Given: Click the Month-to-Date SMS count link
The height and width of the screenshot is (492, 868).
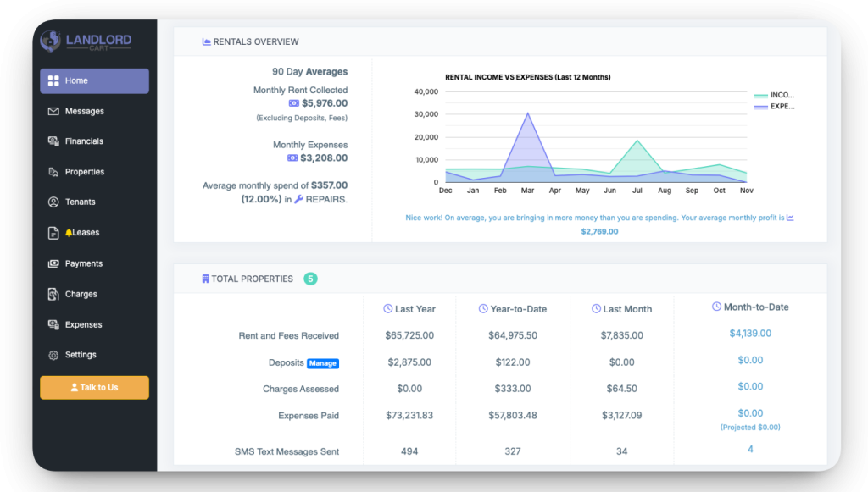Looking at the screenshot, I should click(750, 449).
